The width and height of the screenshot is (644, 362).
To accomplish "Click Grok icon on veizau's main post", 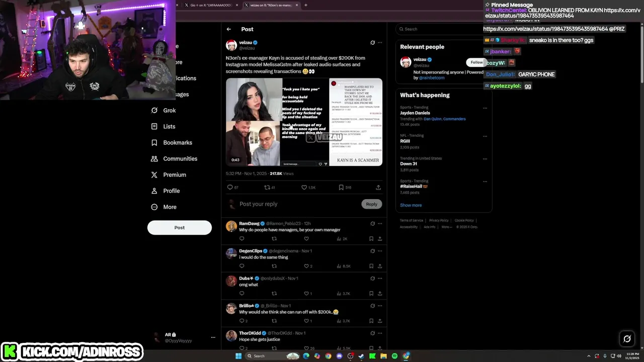I will click(372, 43).
